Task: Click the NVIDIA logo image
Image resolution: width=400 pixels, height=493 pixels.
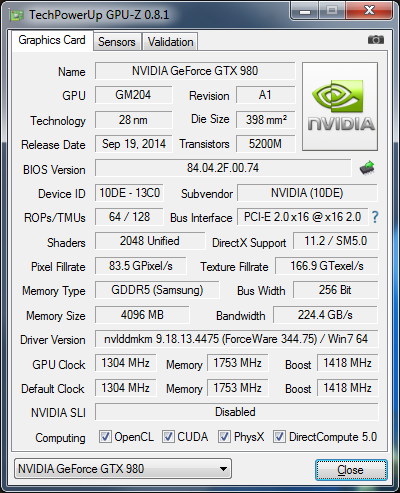Action: [340, 106]
